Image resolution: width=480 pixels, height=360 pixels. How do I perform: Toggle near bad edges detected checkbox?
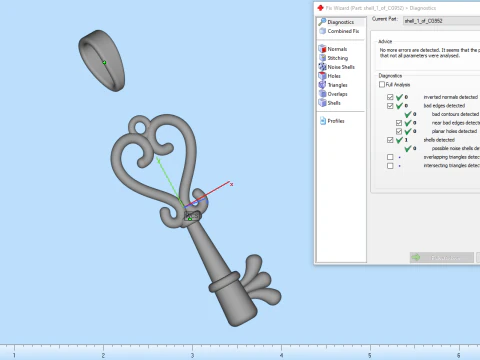(399, 123)
